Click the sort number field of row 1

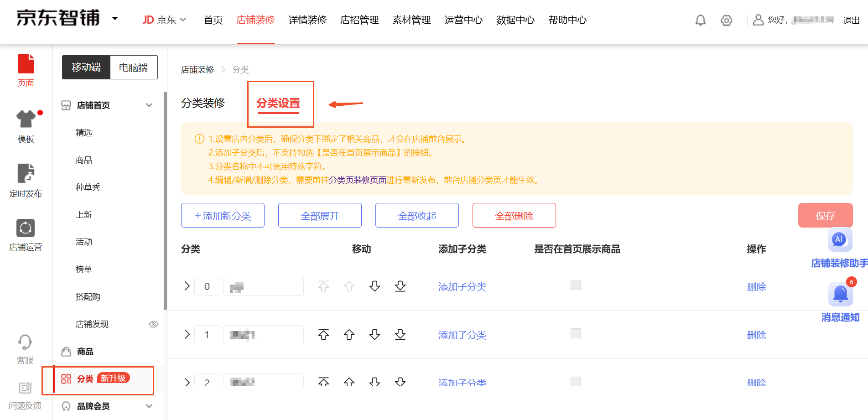coord(207,335)
